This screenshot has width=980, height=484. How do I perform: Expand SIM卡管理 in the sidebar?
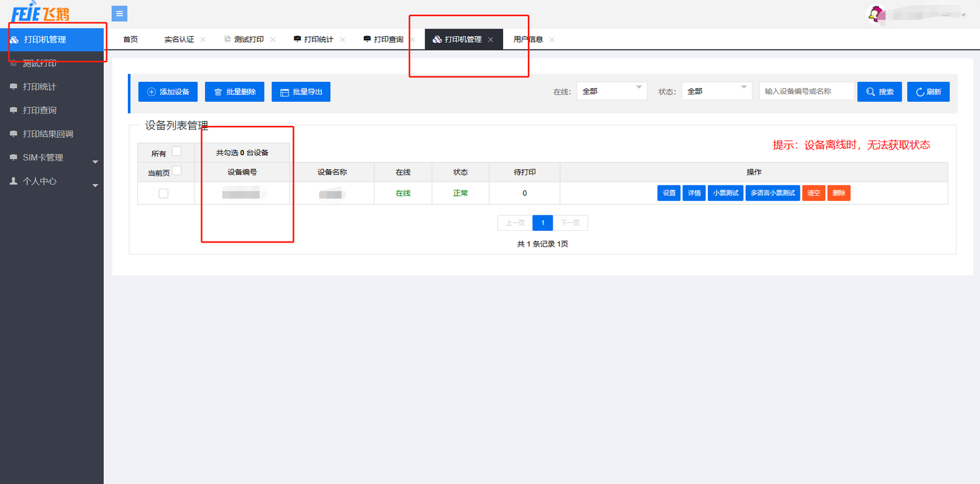tap(52, 158)
